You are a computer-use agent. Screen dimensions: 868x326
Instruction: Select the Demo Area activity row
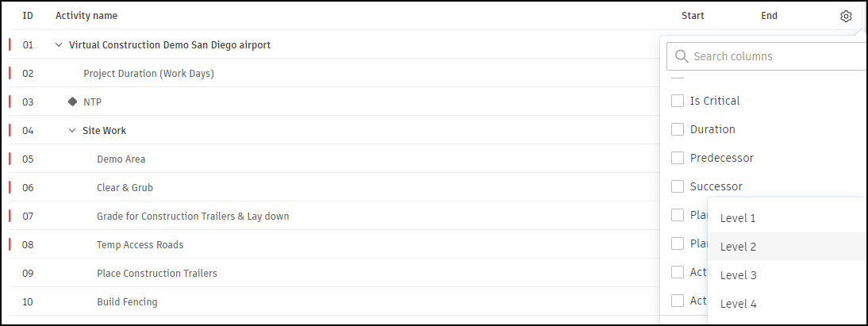[x=121, y=159]
